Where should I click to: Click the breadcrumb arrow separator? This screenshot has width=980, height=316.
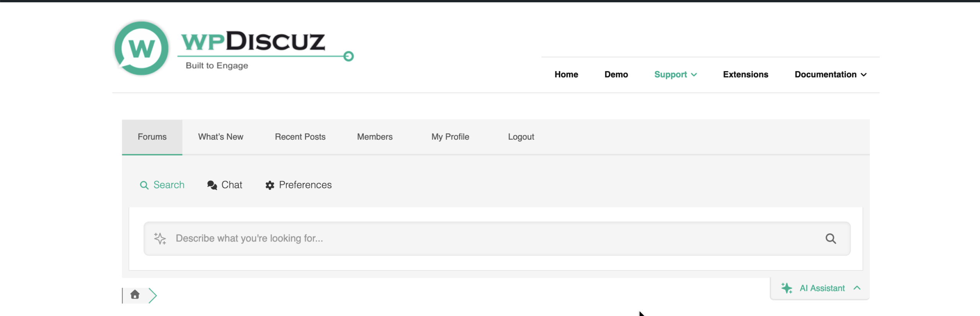coord(153,295)
